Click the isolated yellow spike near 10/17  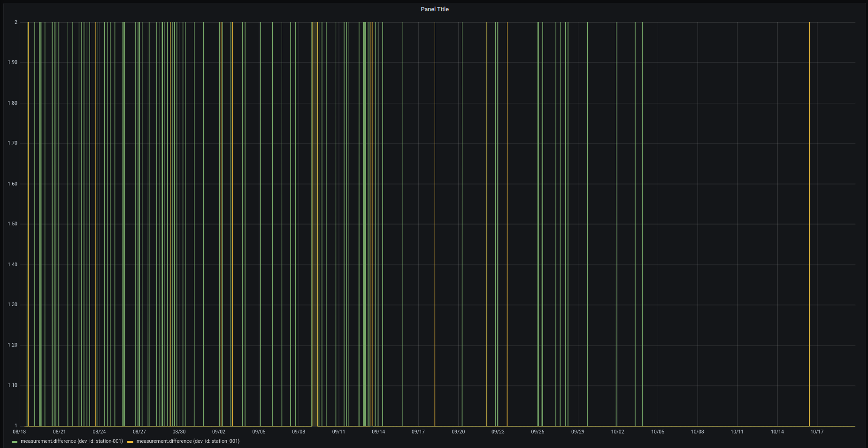tap(809, 225)
